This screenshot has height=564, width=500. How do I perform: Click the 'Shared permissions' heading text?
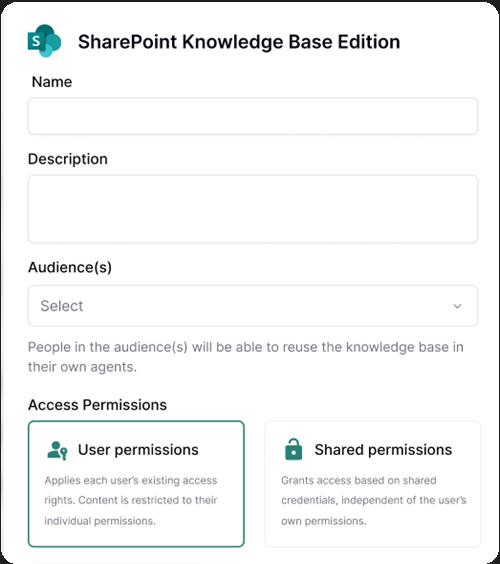[x=383, y=450]
